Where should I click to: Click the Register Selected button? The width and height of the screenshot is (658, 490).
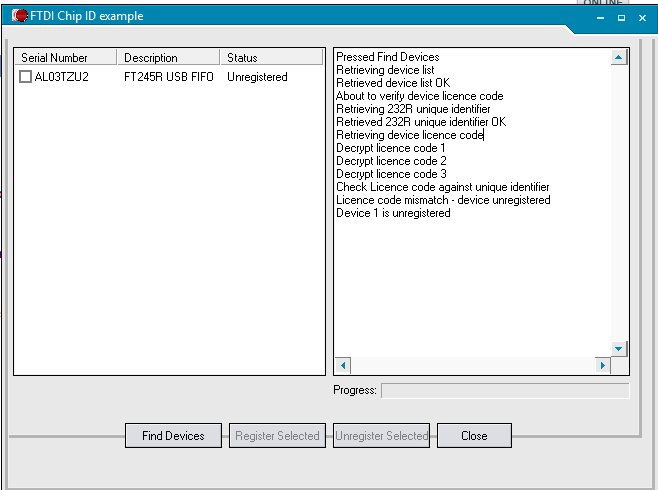click(277, 435)
